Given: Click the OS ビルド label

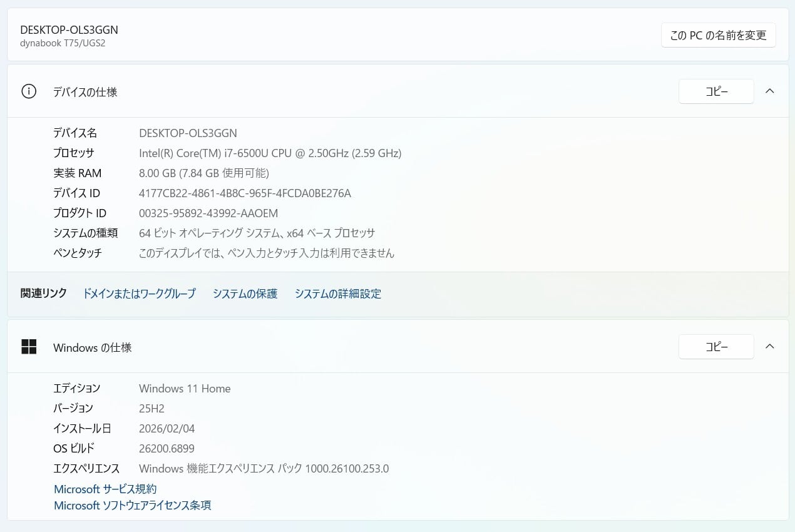Looking at the screenshot, I should click(x=74, y=448).
